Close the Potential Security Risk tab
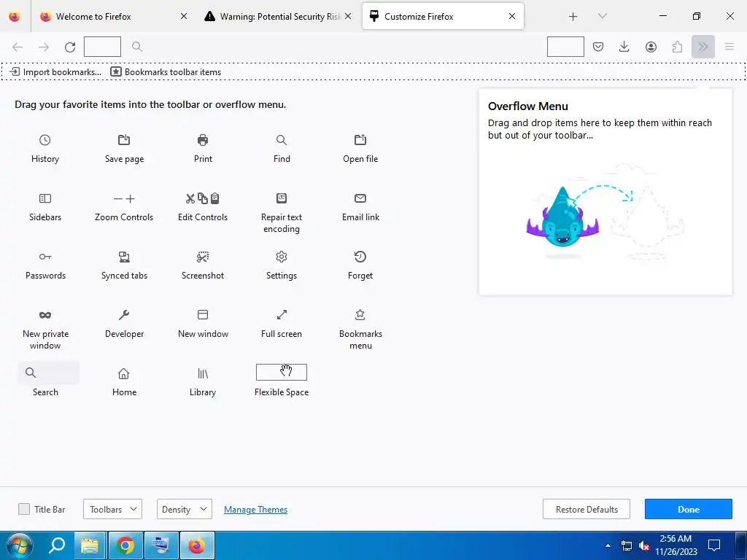Image resolution: width=747 pixels, height=560 pixels. 348,16
